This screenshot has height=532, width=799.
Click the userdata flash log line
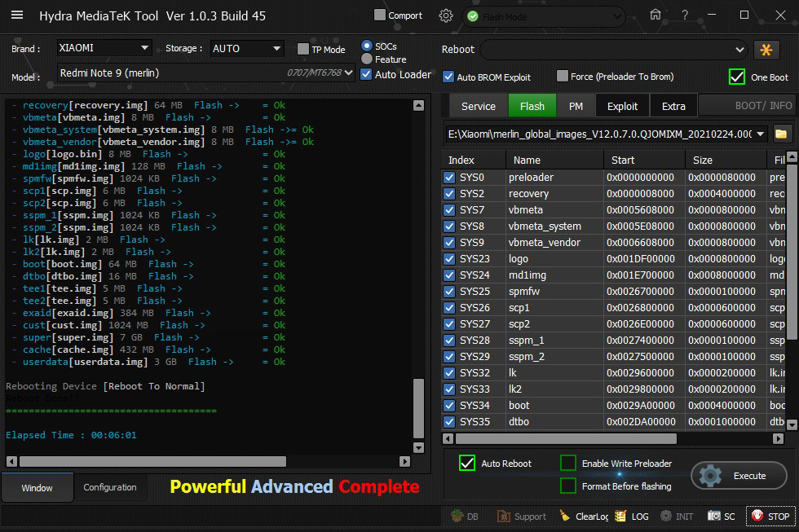(x=148, y=362)
